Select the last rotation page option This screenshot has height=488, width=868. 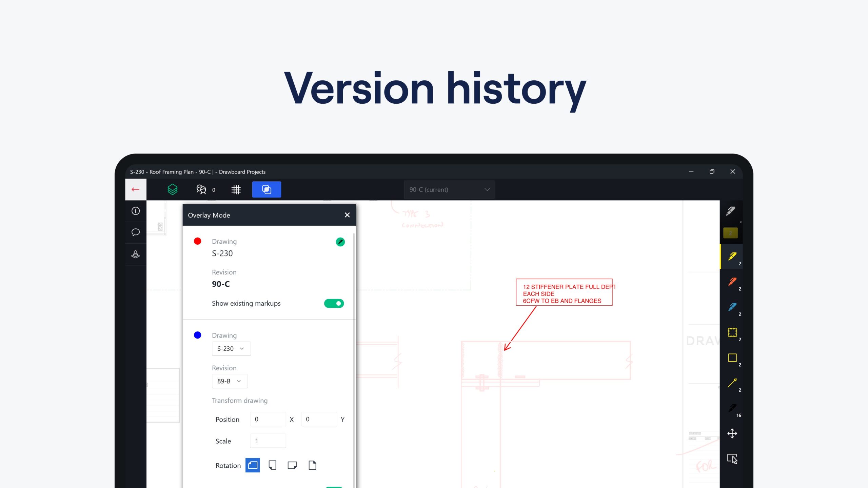pyautogui.click(x=312, y=465)
